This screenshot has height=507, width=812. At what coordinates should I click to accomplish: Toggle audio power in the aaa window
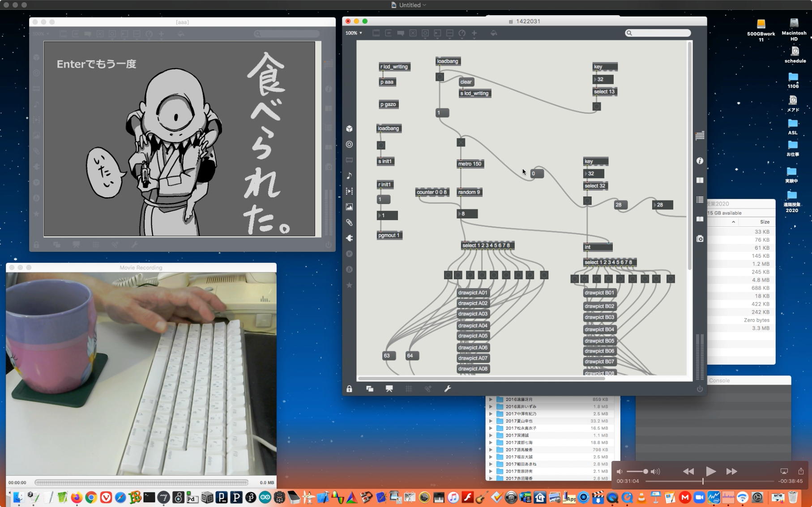329,245
